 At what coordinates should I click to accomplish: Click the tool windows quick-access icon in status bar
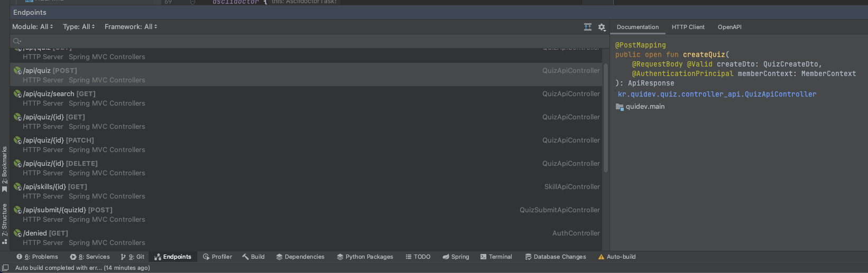click(5, 268)
